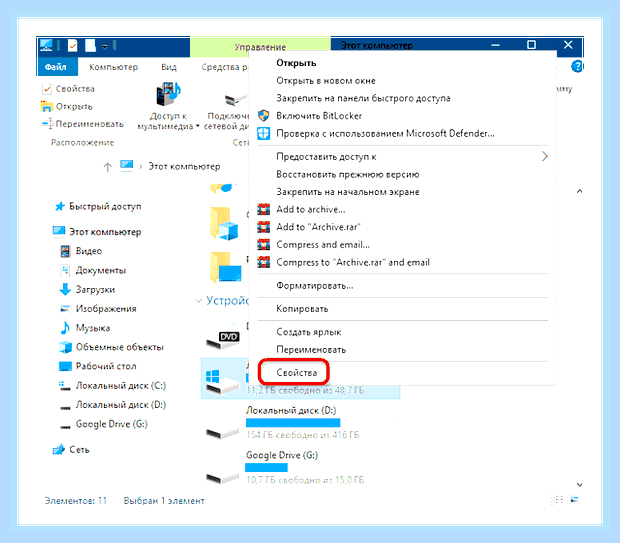Click the quick access new folder icon

coord(91,46)
